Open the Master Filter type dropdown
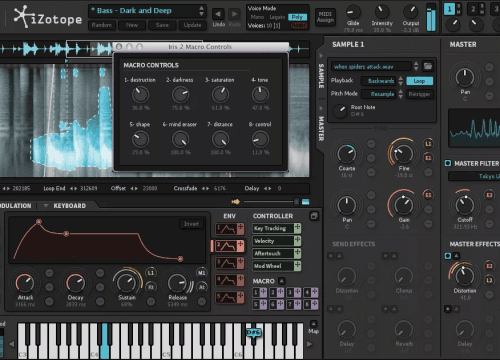Viewport: 500px width, 360px height. [x=474, y=176]
